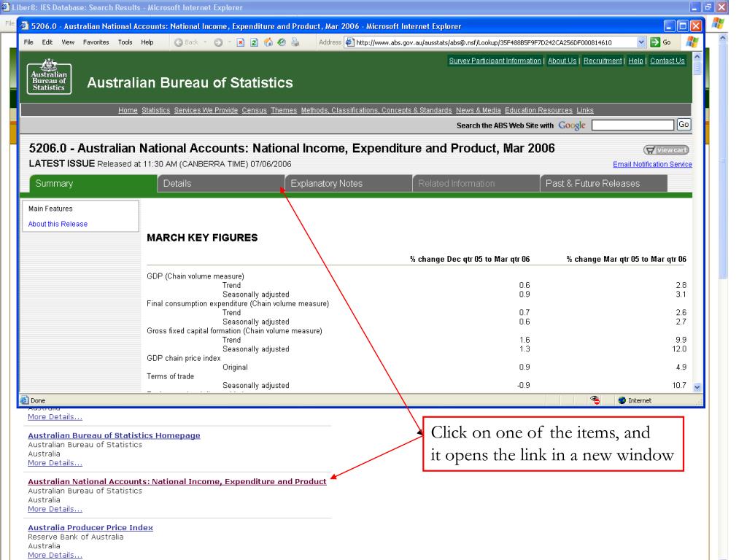
Task: Switch to the Summary tab
Action: pyautogui.click(x=93, y=183)
